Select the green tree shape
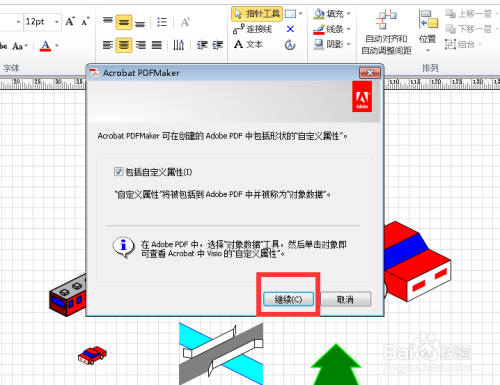 coord(336,365)
